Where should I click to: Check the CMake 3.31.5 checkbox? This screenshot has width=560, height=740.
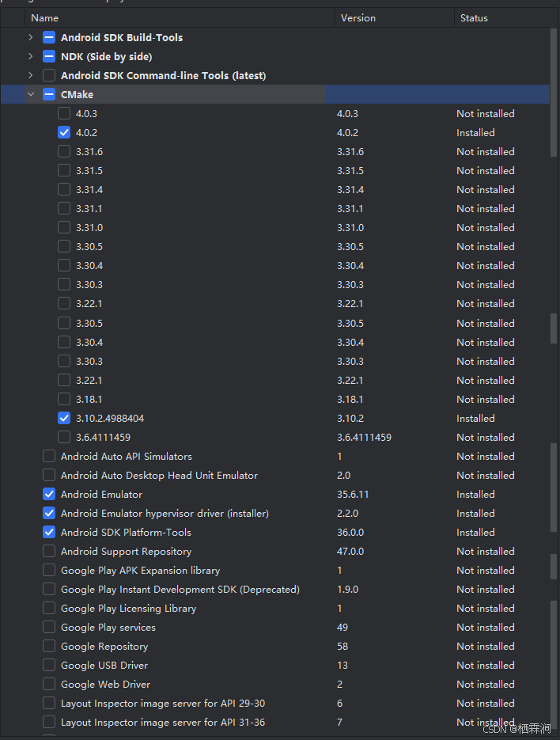pyautogui.click(x=64, y=170)
